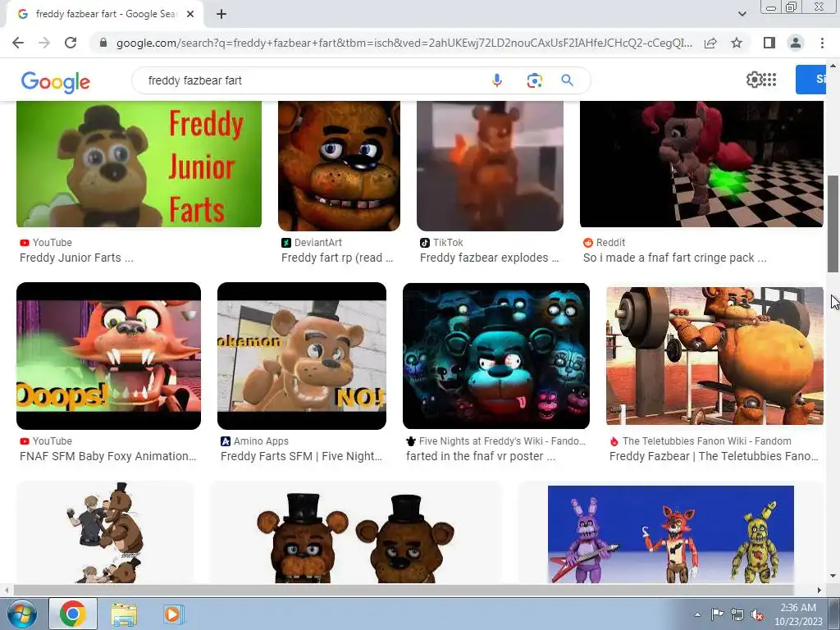This screenshot has width=840, height=630.
Task: Open a new browser tab
Action: [221, 15]
